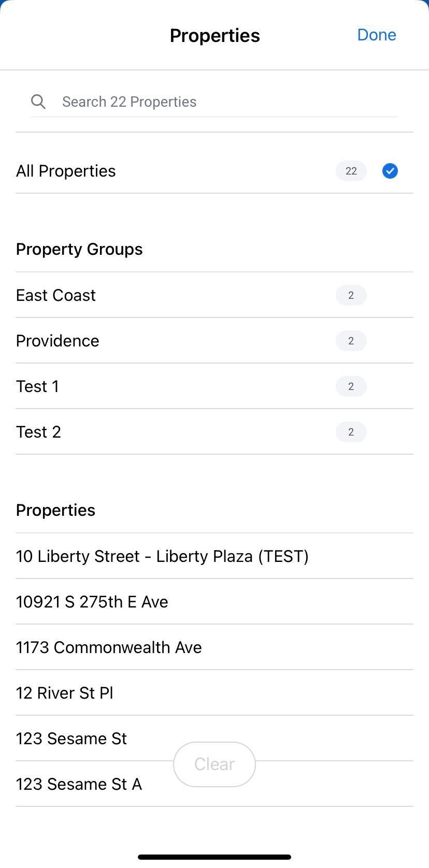The width and height of the screenshot is (429, 868).
Task: Tap Done to close Properties
Action: point(377,35)
